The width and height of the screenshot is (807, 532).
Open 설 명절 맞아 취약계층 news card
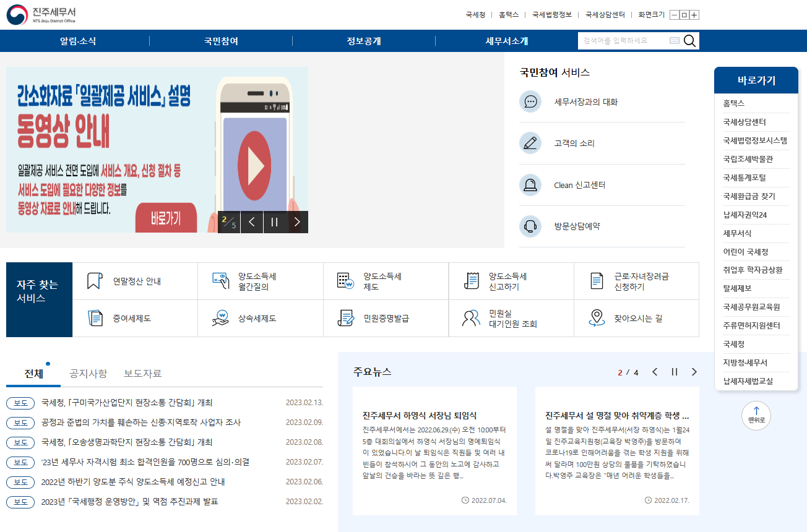point(617,451)
